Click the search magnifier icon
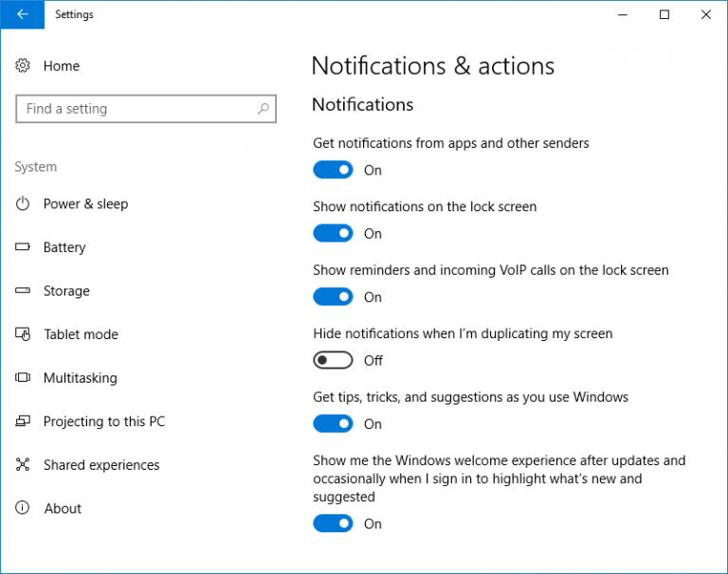Viewport: 728px width, 574px height. [264, 109]
